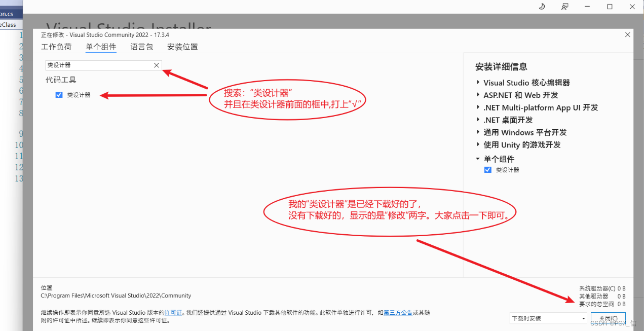
Task: Clear the search box with the X icon
Action: pyautogui.click(x=157, y=65)
